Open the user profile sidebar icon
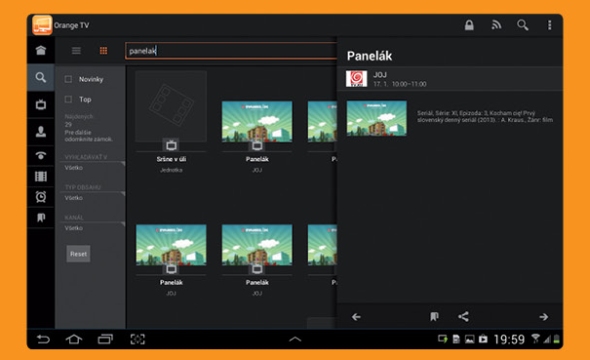The width and height of the screenshot is (590, 360). coord(41,132)
